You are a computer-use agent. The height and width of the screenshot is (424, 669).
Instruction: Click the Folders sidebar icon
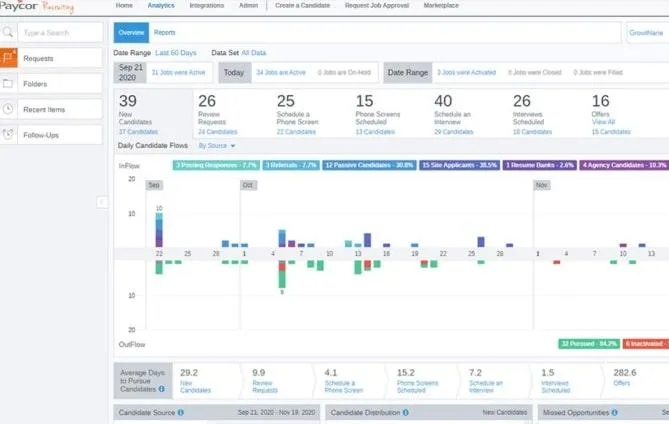coord(8,84)
